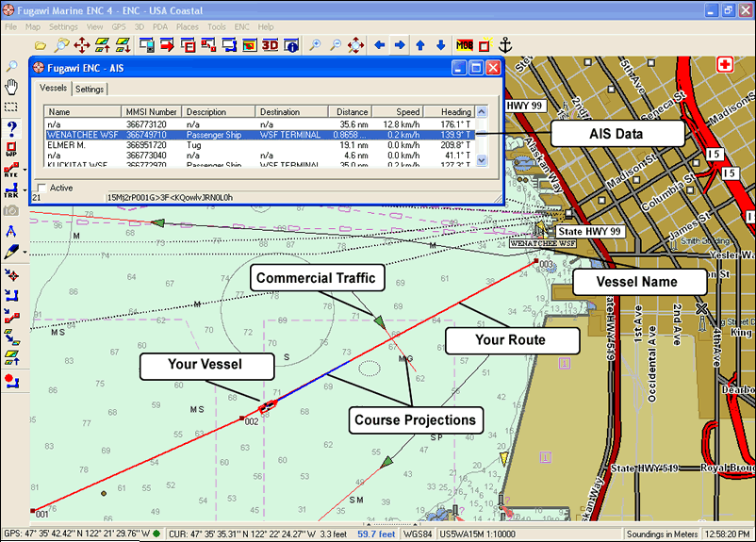
Task: Expand the RTE route tool dropdown arrow
Action: [x=25, y=170]
